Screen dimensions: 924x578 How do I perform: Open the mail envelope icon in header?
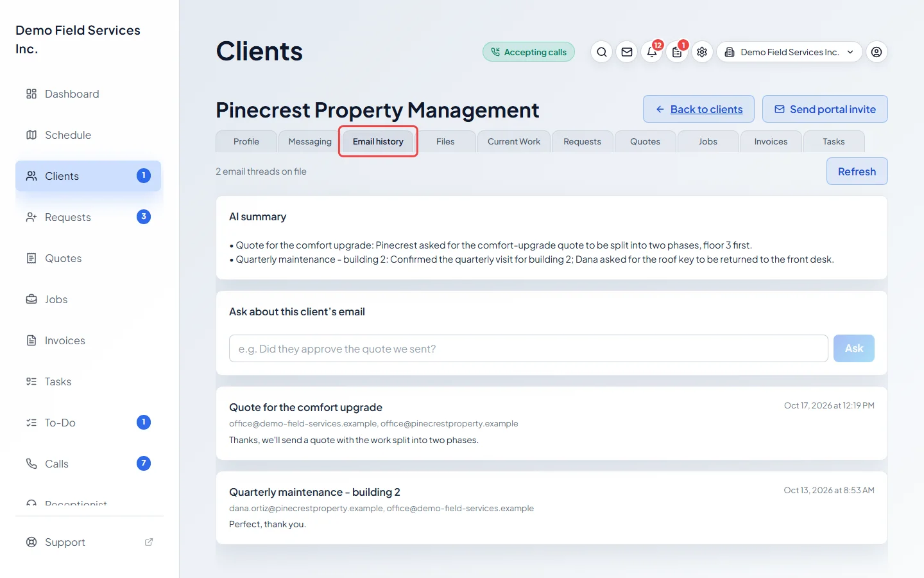pyautogui.click(x=627, y=52)
